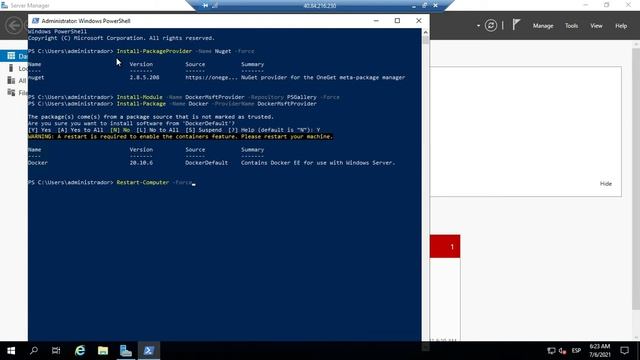Click the PowerShell vertical scrollbar thumb
This screenshot has width=640, height=360.
(x=425, y=40)
